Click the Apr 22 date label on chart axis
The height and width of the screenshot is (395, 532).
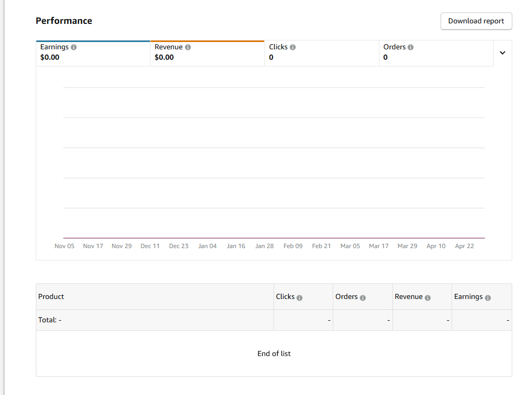click(464, 246)
